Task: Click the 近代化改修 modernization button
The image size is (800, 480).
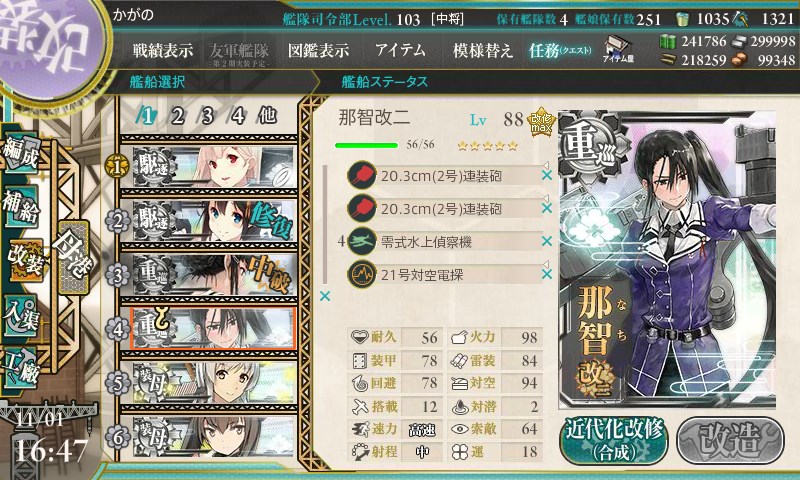Action: click(614, 440)
